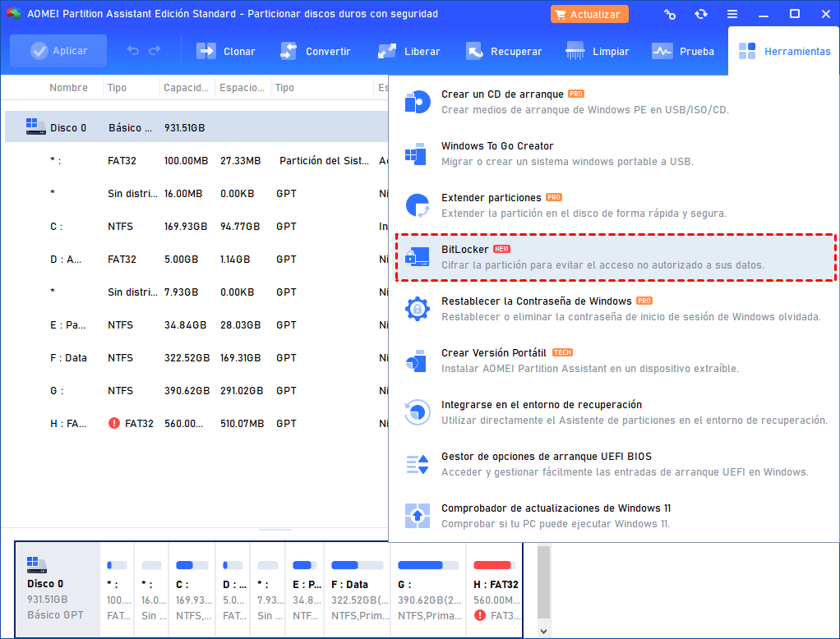This screenshot has width=840, height=639.
Task: Click the C: partition block in disk map
Action: pos(192,589)
